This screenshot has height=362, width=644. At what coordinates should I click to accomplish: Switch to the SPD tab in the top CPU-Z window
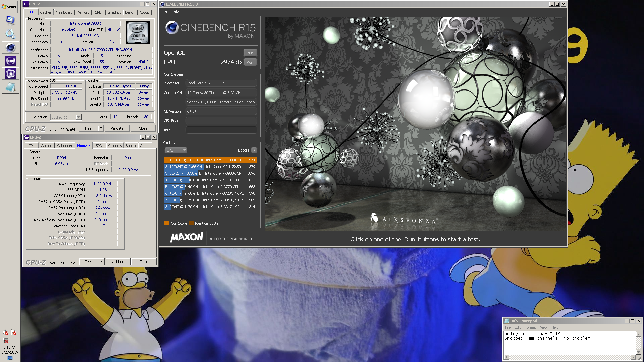click(x=98, y=12)
